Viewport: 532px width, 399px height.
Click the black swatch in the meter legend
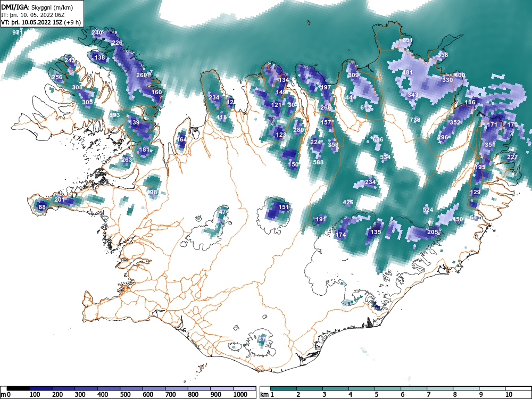[18, 388]
